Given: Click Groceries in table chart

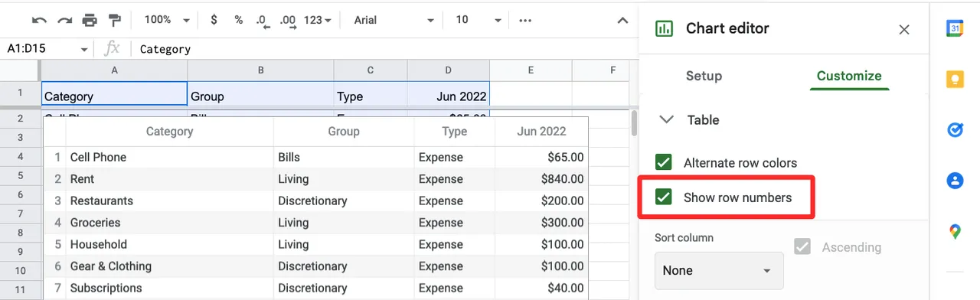Looking at the screenshot, I should point(95,223).
